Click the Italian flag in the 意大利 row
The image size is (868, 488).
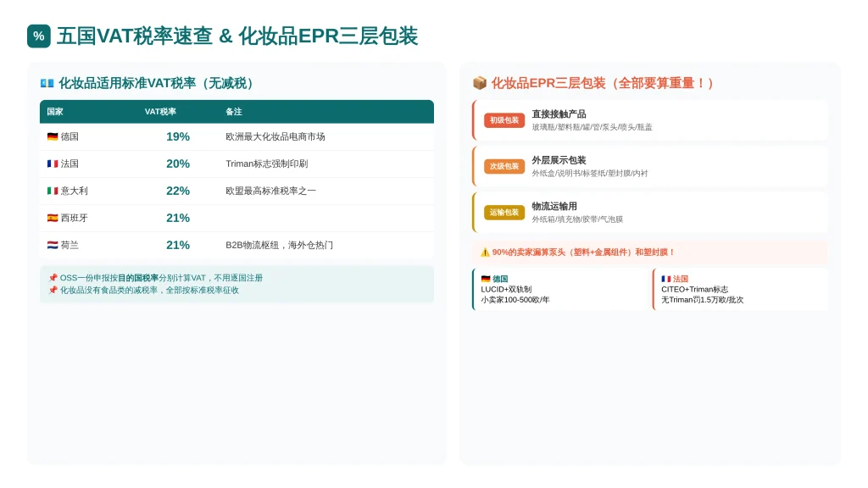pos(53,191)
